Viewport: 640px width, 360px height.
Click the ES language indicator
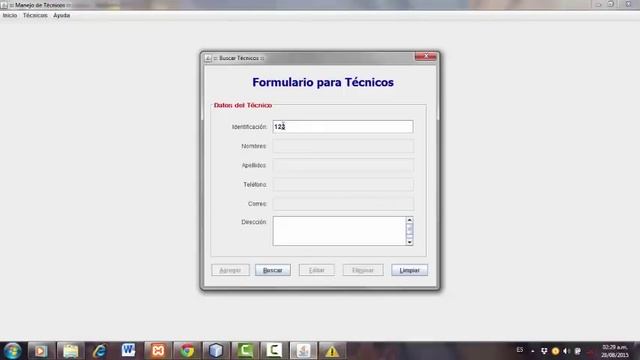[x=520, y=350]
